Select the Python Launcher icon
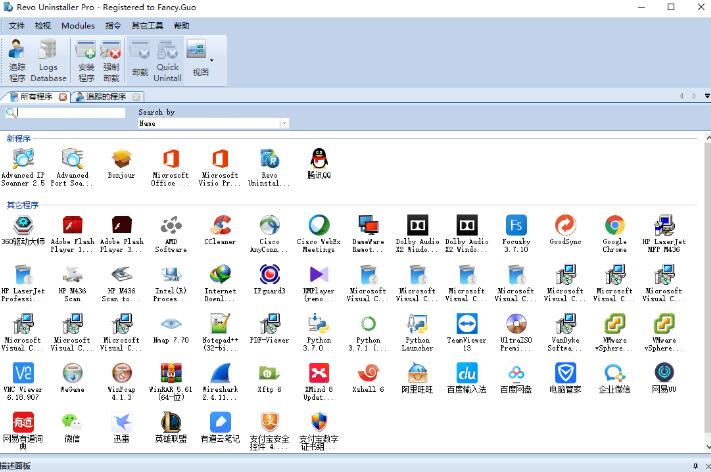Viewport: 711px width, 472px height. click(x=417, y=324)
